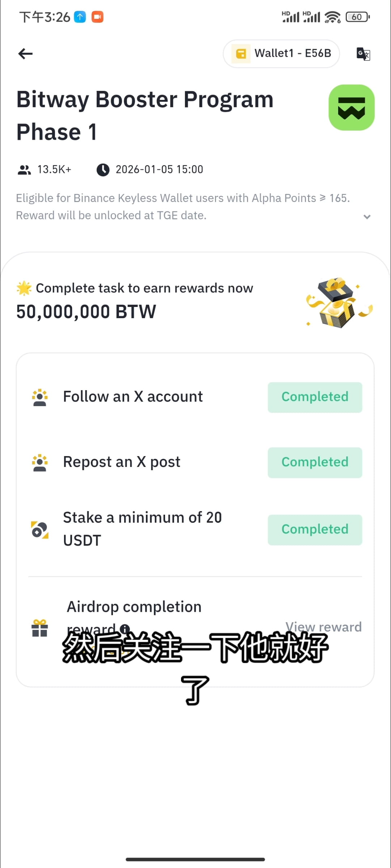Tap Completed for Follow an X account
Image resolution: width=391 pixels, height=868 pixels.
(x=315, y=397)
